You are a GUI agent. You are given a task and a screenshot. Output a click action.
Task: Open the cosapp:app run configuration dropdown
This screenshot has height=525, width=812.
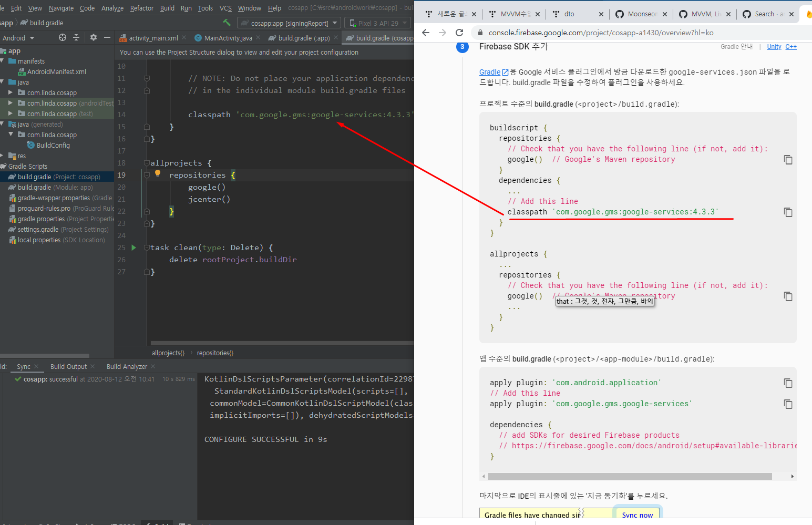pos(288,23)
